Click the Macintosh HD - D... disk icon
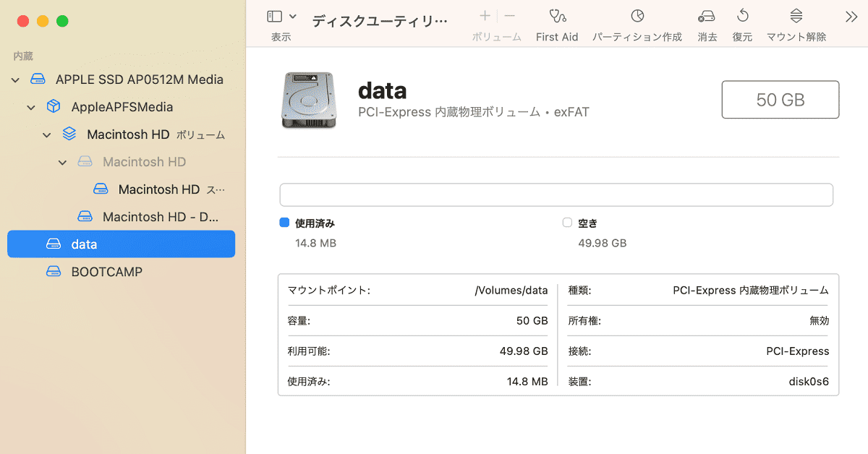868x454 pixels. point(85,217)
